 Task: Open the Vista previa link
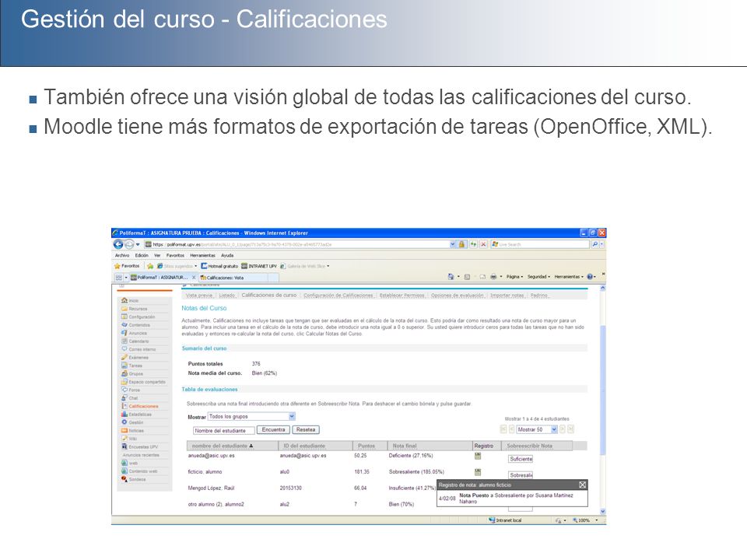[x=199, y=296]
